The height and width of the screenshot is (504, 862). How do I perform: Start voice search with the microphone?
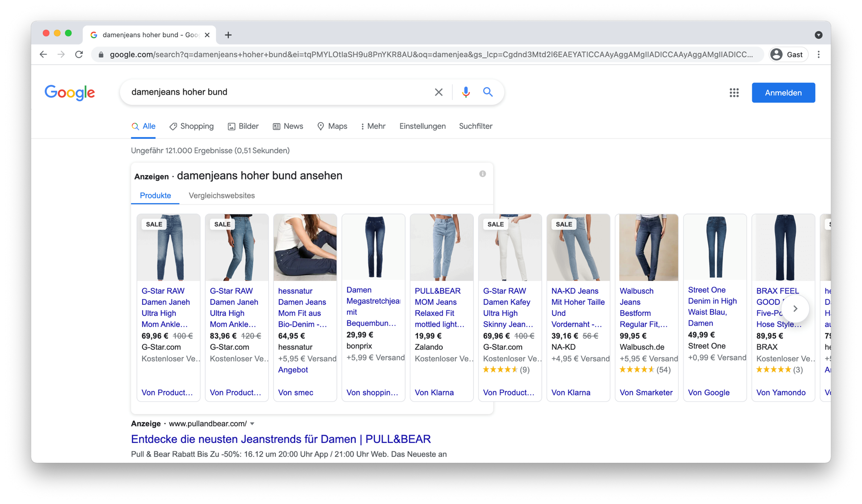[x=466, y=92]
